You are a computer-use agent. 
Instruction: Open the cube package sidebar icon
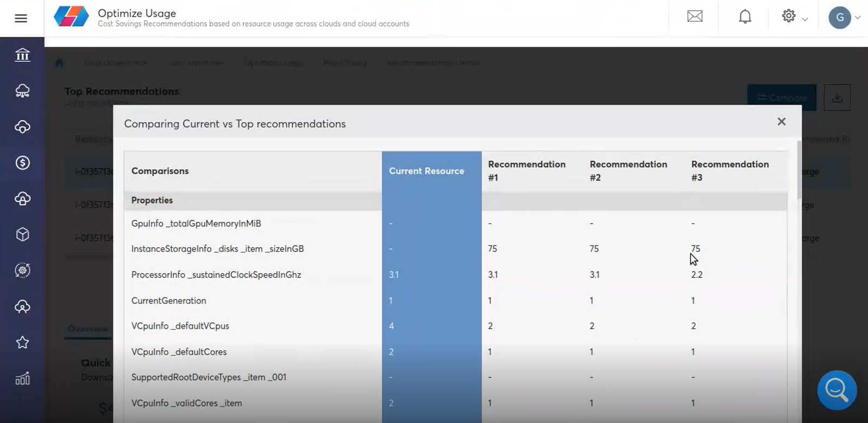point(22,235)
